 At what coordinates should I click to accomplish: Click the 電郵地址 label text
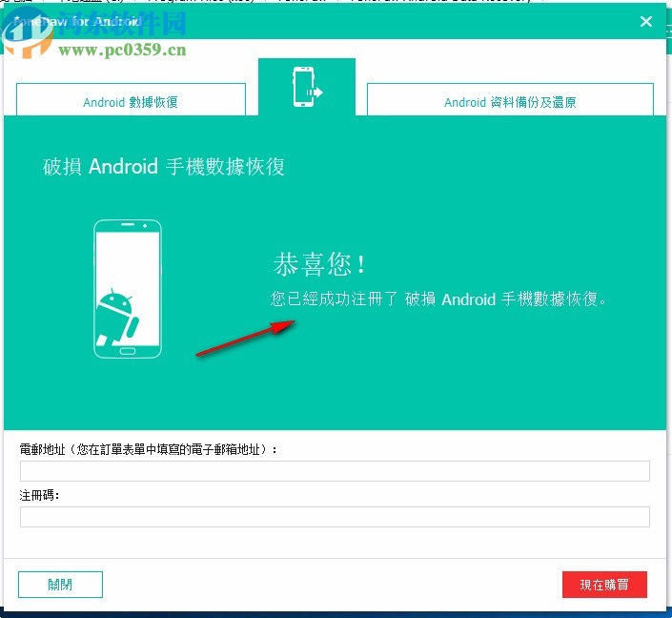148,449
